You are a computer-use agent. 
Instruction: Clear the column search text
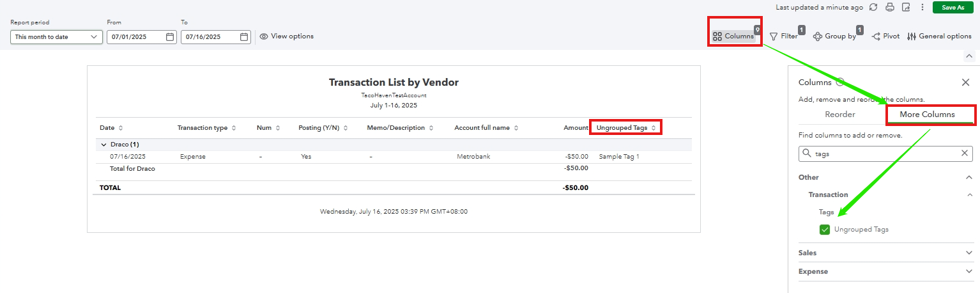point(965,154)
